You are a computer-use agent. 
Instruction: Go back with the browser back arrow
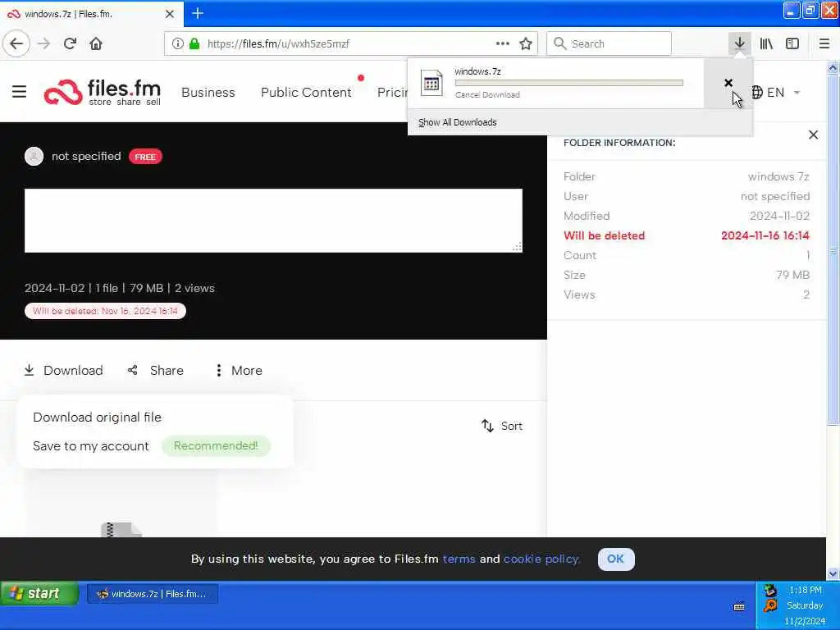(16, 43)
